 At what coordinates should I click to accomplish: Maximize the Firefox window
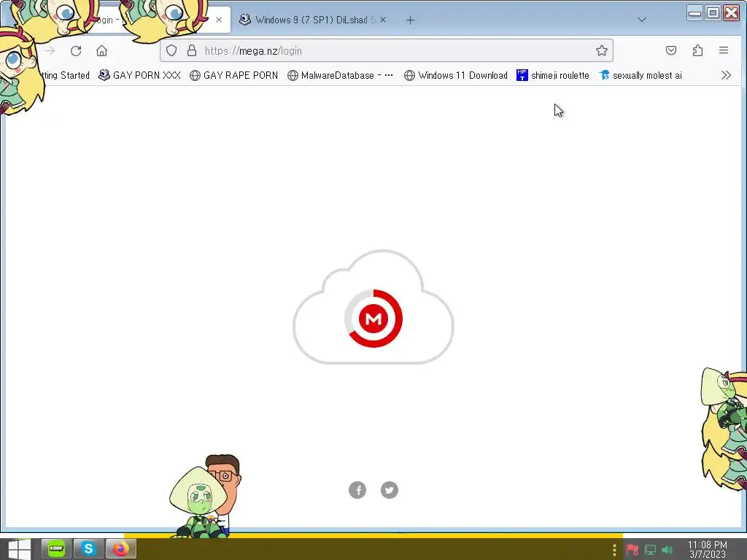coord(713,13)
